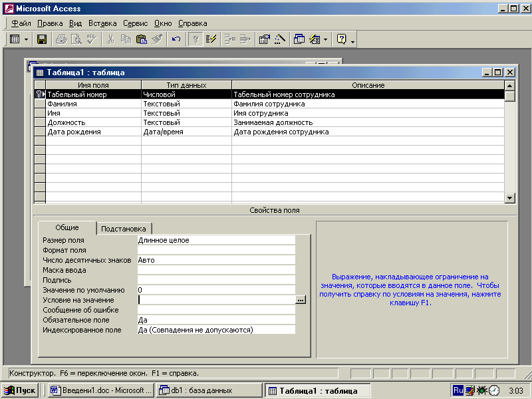This screenshot has height=399, width=532.
Task: Click the Подпись input field
Action: click(x=216, y=280)
